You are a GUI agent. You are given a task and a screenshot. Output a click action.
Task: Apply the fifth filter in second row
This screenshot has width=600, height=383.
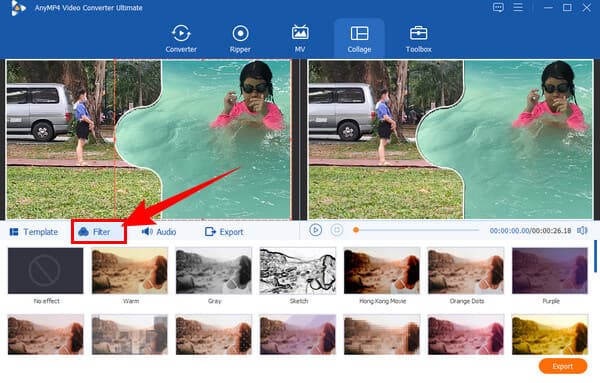point(382,335)
